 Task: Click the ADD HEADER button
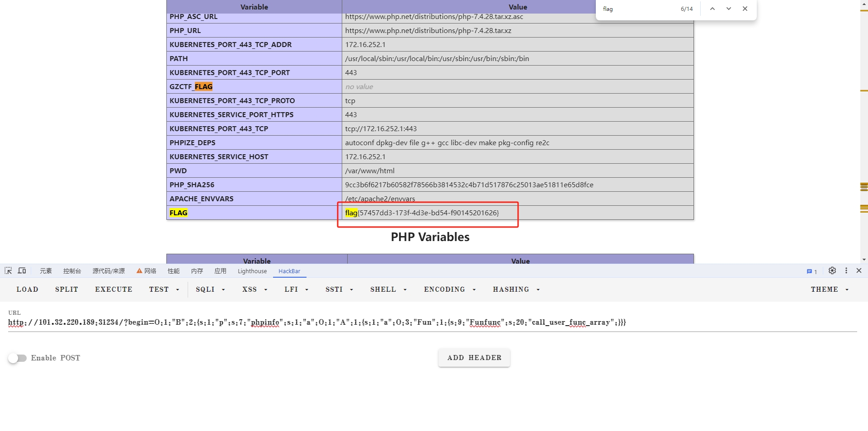pos(474,357)
